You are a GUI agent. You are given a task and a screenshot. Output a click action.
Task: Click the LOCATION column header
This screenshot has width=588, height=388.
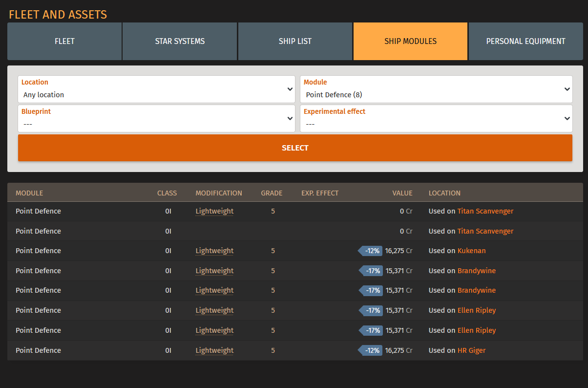pyautogui.click(x=444, y=193)
